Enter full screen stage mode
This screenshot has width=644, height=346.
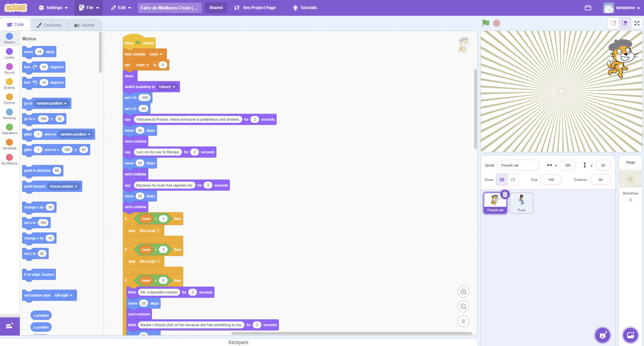[637, 23]
